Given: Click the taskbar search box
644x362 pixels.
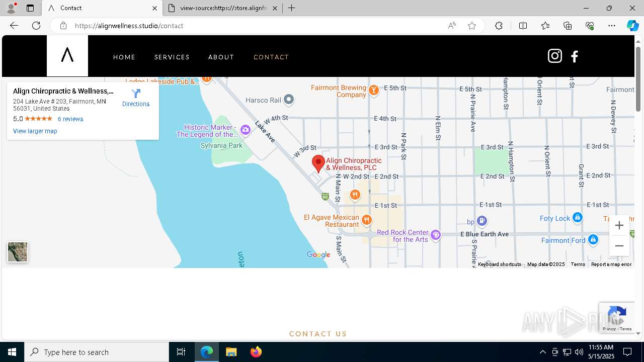Looking at the screenshot, I should pyautogui.click(x=97, y=352).
